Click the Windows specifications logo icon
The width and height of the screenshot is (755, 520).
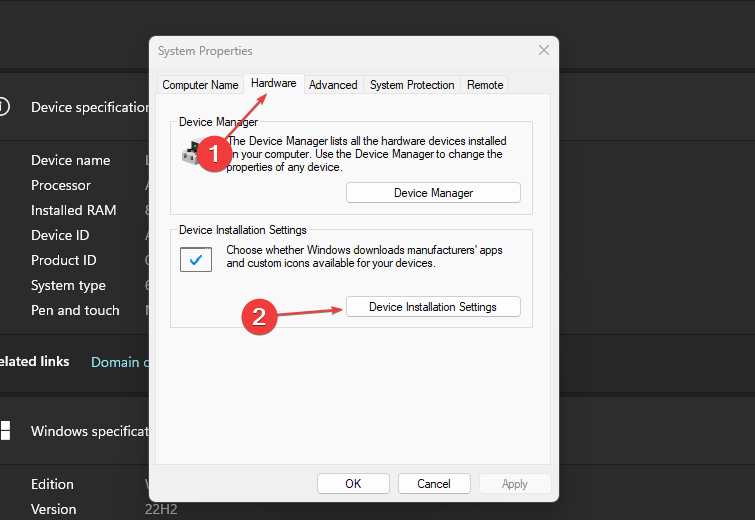coord(4,431)
